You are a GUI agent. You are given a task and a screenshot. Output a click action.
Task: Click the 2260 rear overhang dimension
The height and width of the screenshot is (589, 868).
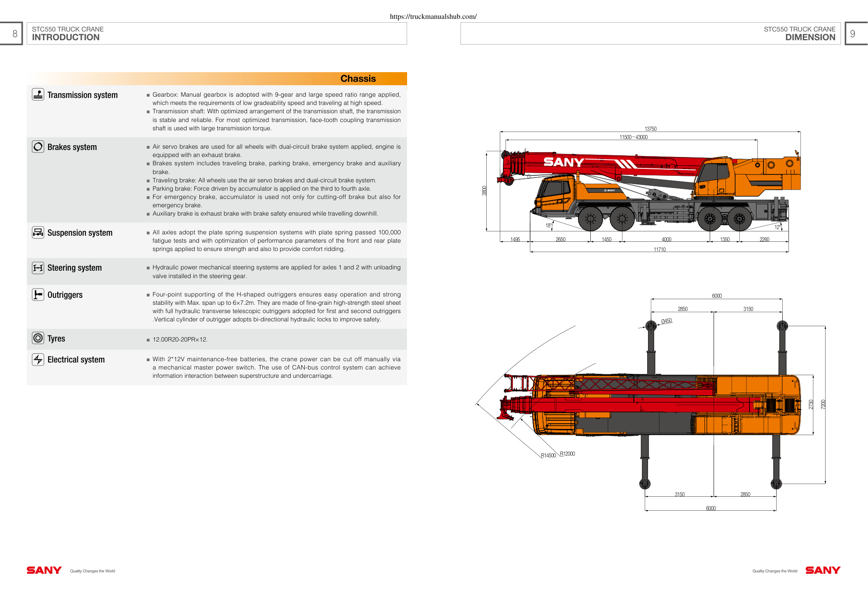coord(764,240)
